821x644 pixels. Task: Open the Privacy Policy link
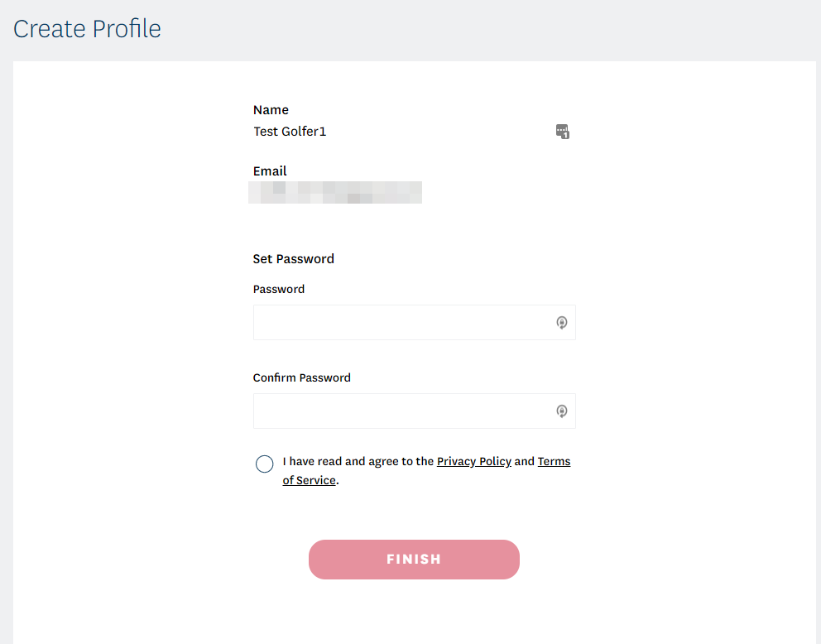tap(473, 461)
